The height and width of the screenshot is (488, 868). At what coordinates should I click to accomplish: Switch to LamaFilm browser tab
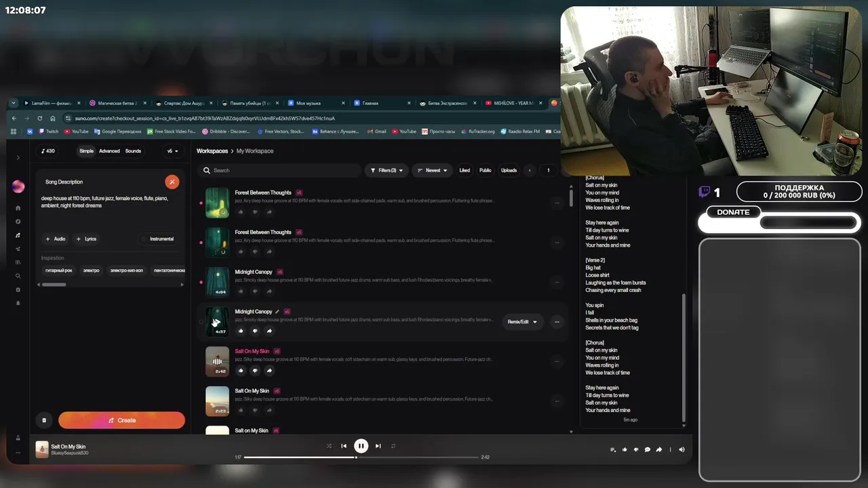click(51, 103)
